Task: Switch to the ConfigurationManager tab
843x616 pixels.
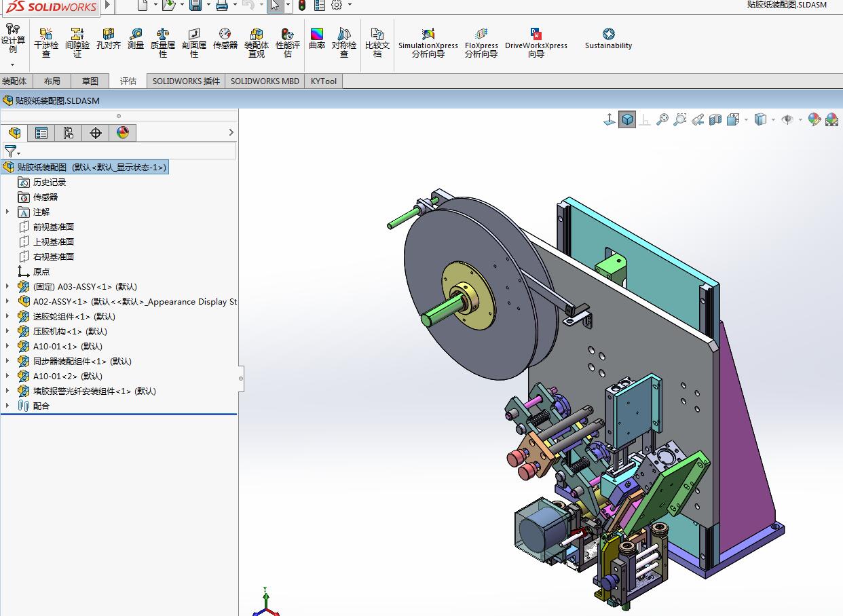Action: [x=69, y=133]
